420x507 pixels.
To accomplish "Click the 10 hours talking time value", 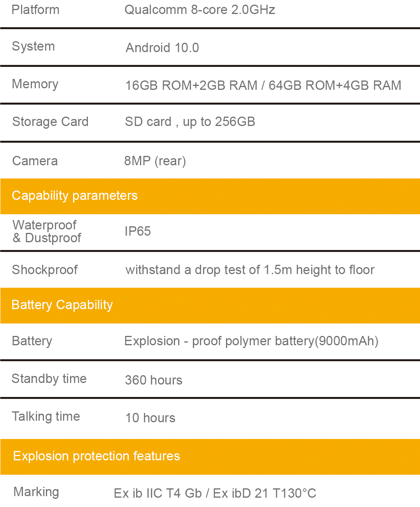I will click(x=150, y=418).
